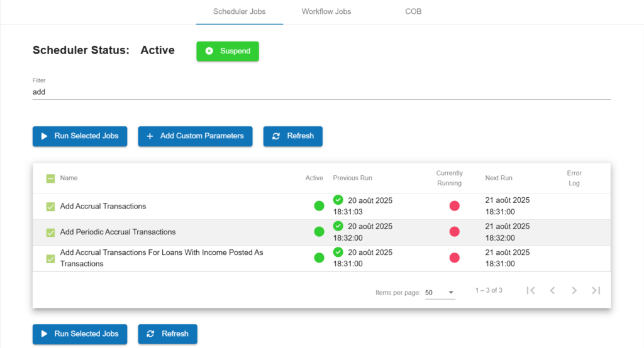
Task: Click the success check icon at 18:32:00 previous run
Action: pyautogui.click(x=338, y=226)
